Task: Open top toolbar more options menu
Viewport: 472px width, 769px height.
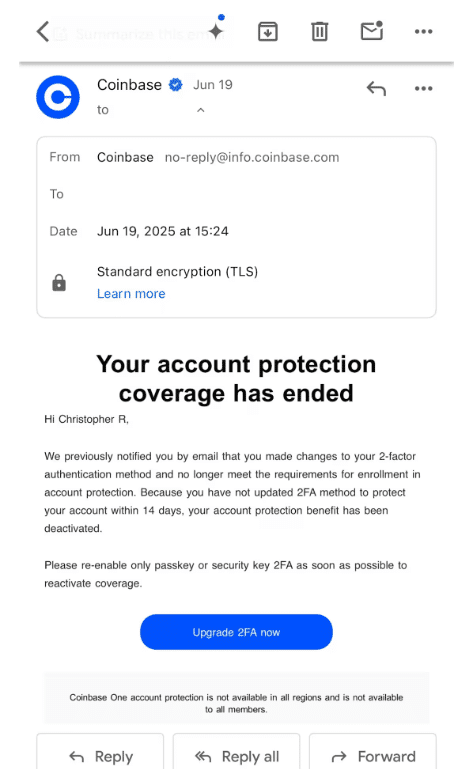Action: (x=423, y=31)
